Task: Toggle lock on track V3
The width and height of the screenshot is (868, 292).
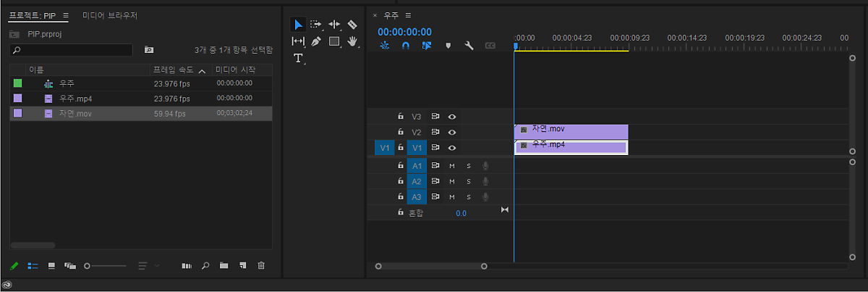Action: [x=400, y=117]
